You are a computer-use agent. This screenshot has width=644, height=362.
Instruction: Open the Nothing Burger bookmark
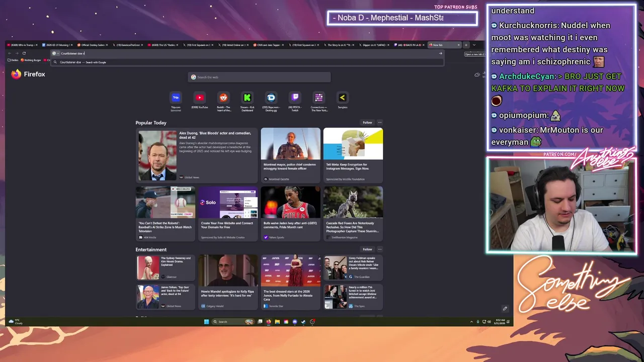(x=31, y=60)
